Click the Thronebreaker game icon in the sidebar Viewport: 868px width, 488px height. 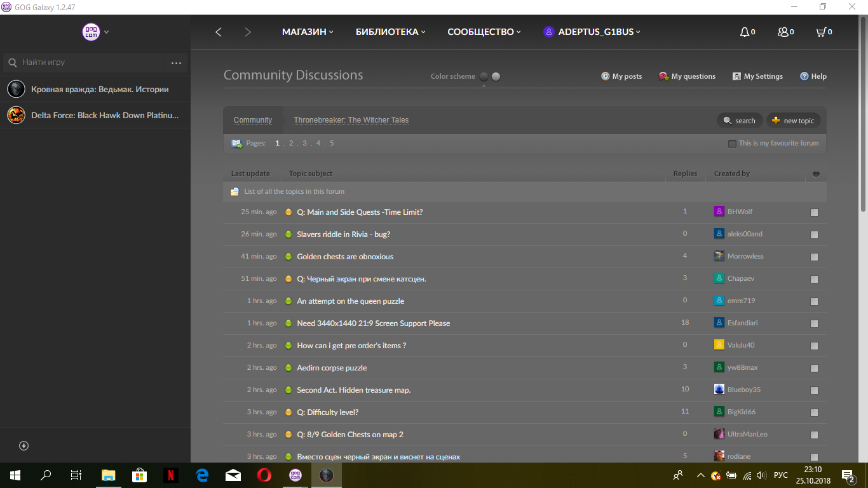pos(16,89)
